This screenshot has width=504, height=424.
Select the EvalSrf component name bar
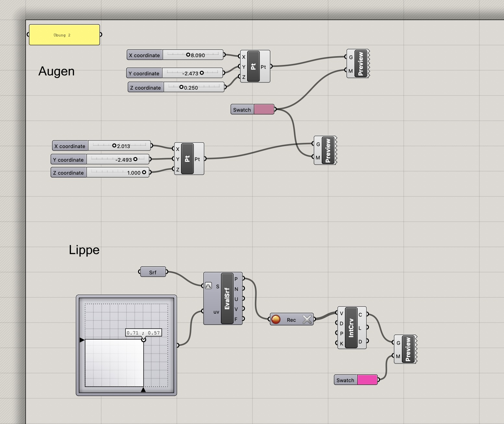point(227,298)
